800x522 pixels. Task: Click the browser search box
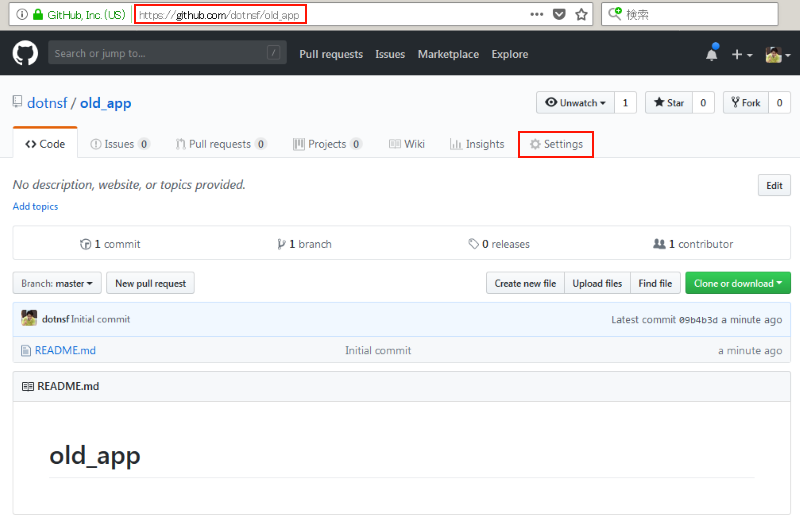690,14
